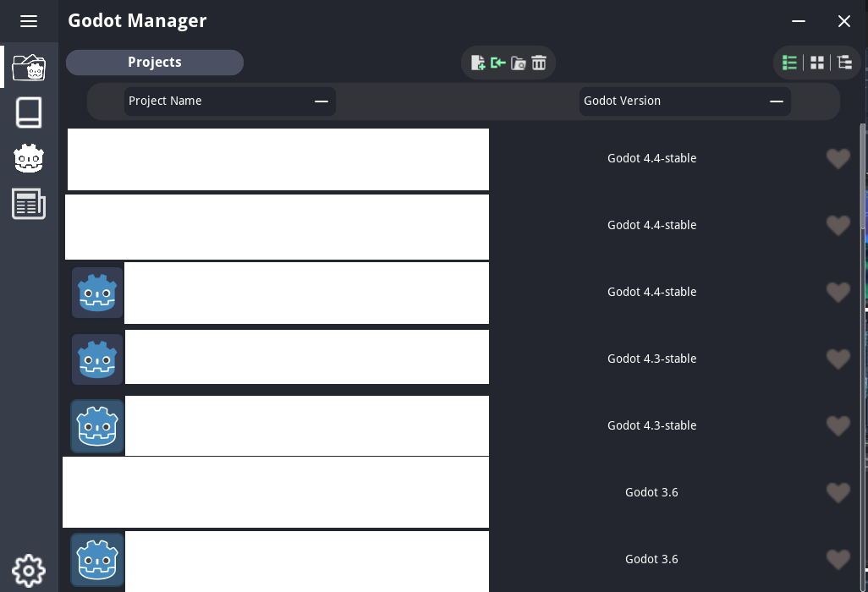The width and height of the screenshot is (868, 592).
Task: Click the project list vertical scrollbar
Action: coord(862,176)
